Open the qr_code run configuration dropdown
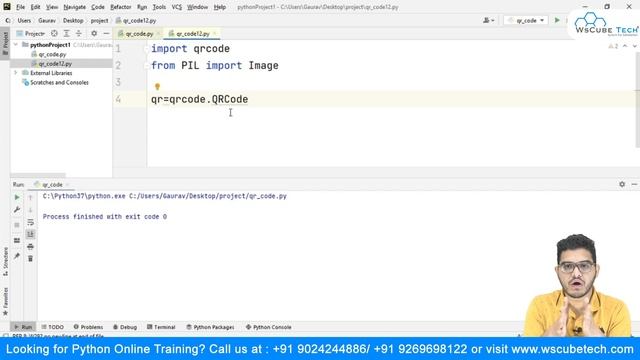The image size is (640, 360). click(x=526, y=20)
